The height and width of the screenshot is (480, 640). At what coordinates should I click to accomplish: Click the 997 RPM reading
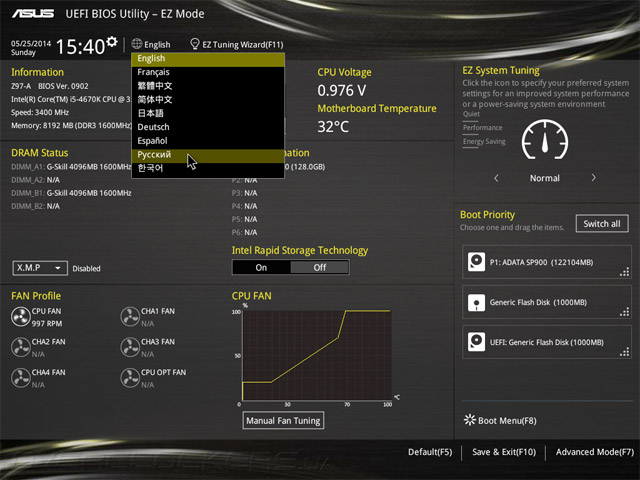(x=47, y=324)
